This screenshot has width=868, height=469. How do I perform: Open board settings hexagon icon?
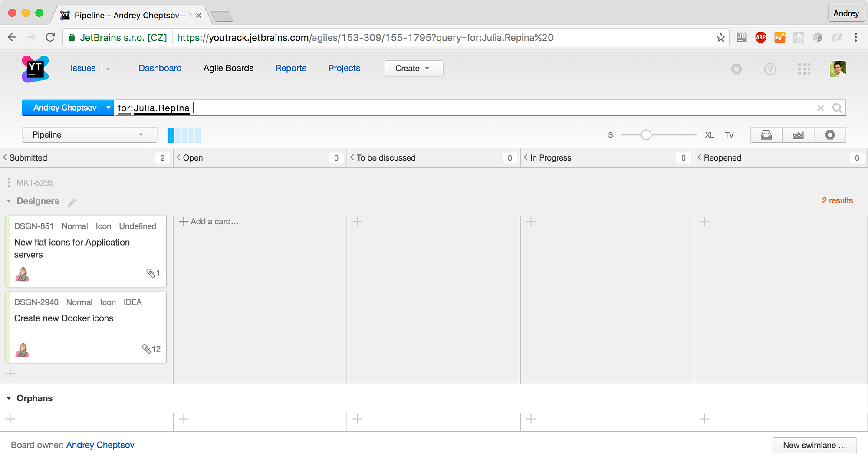tap(830, 135)
